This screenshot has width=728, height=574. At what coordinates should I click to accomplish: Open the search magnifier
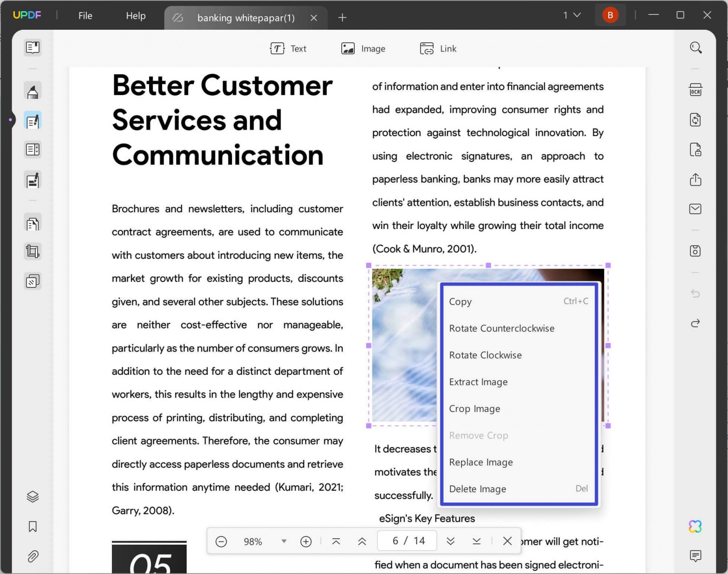click(x=695, y=47)
